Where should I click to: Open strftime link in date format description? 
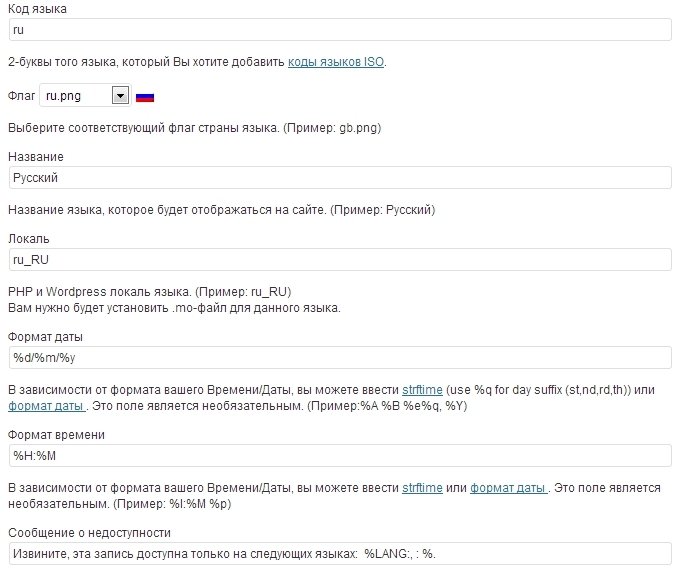pos(422,390)
